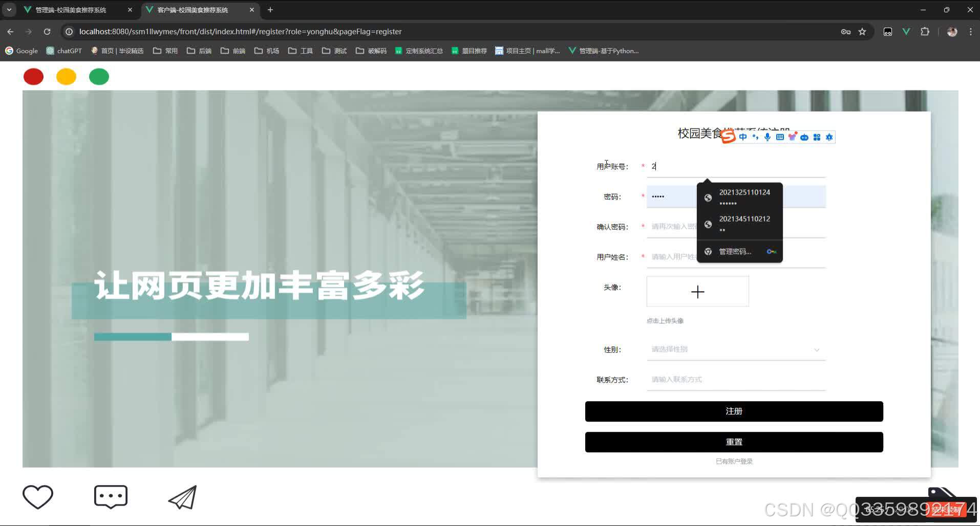
Task: Open the Extensions puzzle menu
Action: point(925,32)
